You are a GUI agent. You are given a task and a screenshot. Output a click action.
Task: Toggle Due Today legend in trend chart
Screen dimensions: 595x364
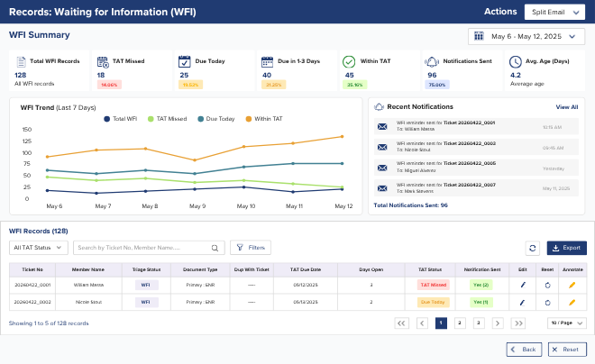pyautogui.click(x=216, y=119)
